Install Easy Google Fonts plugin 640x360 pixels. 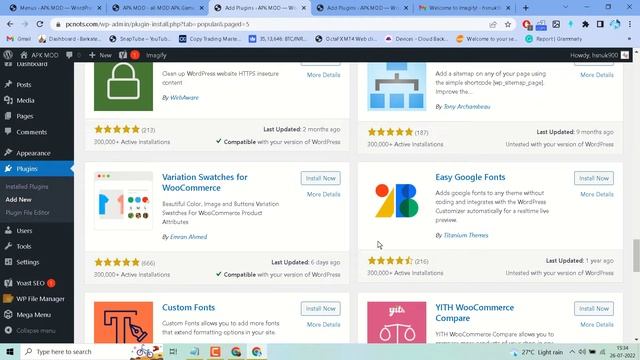point(594,178)
